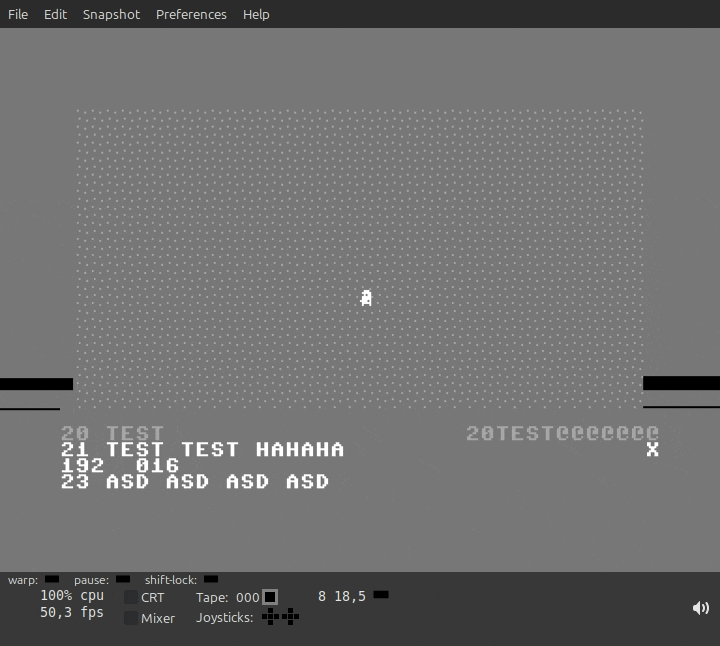This screenshot has height=646, width=720.
Task: Toggle the CRT checkbox
Action: tap(131, 597)
